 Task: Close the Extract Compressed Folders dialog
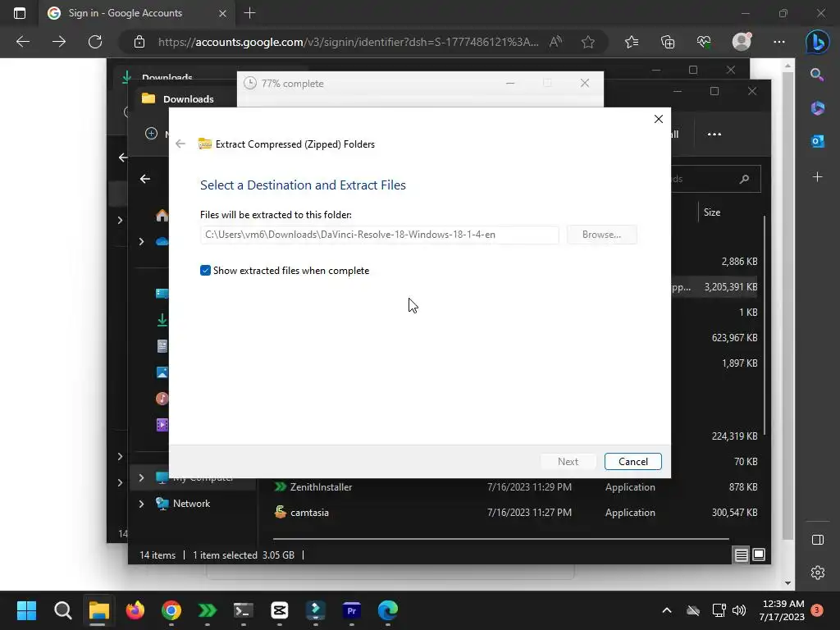[659, 119]
